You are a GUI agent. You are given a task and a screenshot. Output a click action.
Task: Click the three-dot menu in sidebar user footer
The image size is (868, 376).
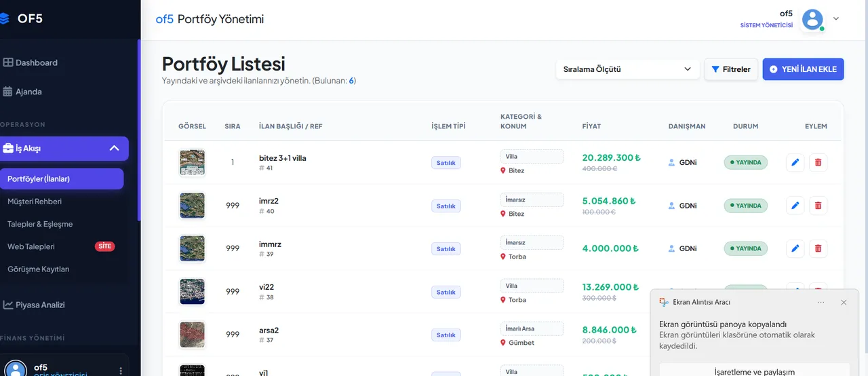pos(121,371)
